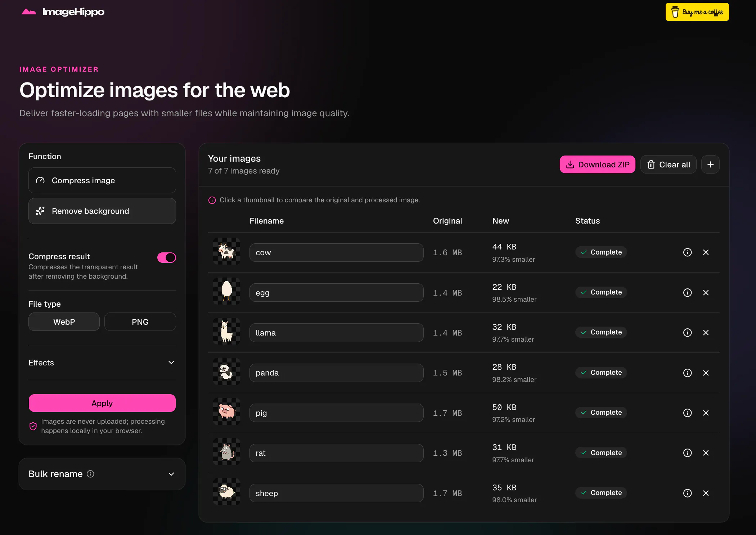Edit the egg filename field

(337, 293)
